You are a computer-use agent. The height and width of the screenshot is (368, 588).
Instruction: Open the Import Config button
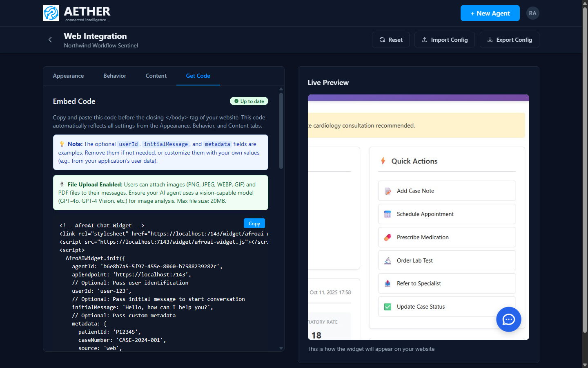click(445, 40)
